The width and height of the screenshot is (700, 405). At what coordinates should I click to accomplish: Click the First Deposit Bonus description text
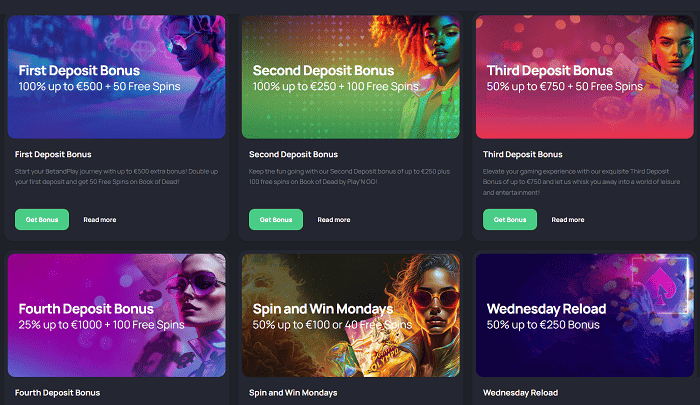(116, 176)
